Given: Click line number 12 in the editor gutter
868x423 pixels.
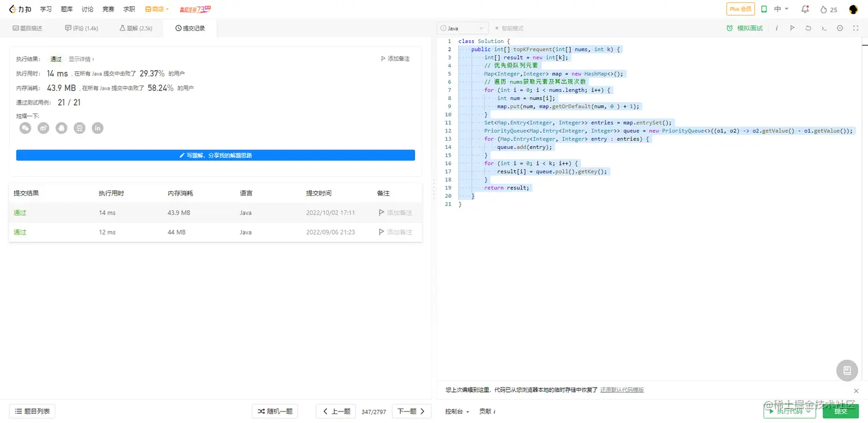Looking at the screenshot, I should tap(448, 131).
